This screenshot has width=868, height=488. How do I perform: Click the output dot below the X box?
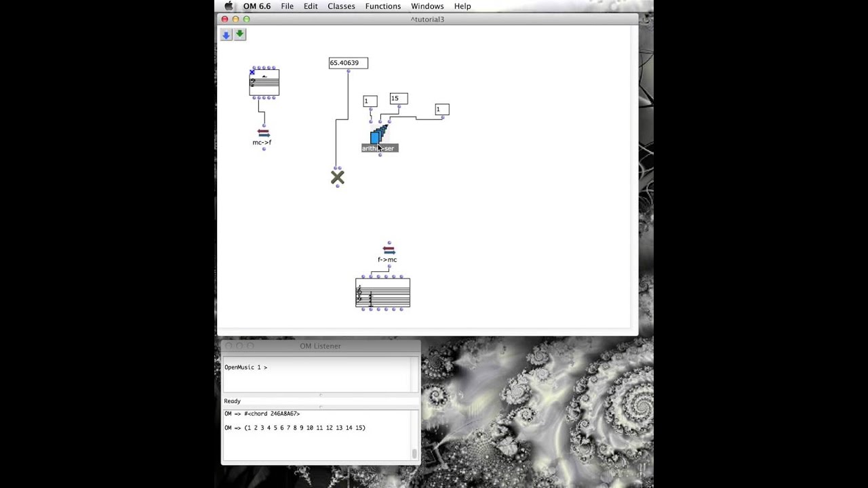(338, 186)
